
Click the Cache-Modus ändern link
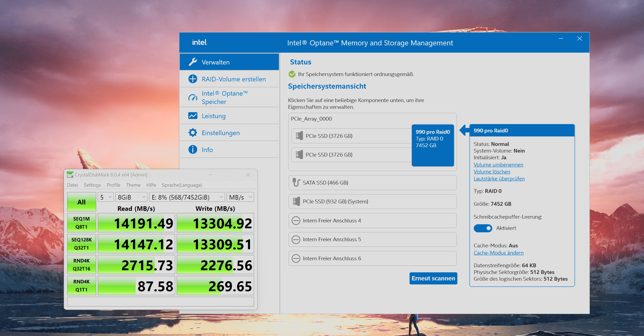click(499, 253)
